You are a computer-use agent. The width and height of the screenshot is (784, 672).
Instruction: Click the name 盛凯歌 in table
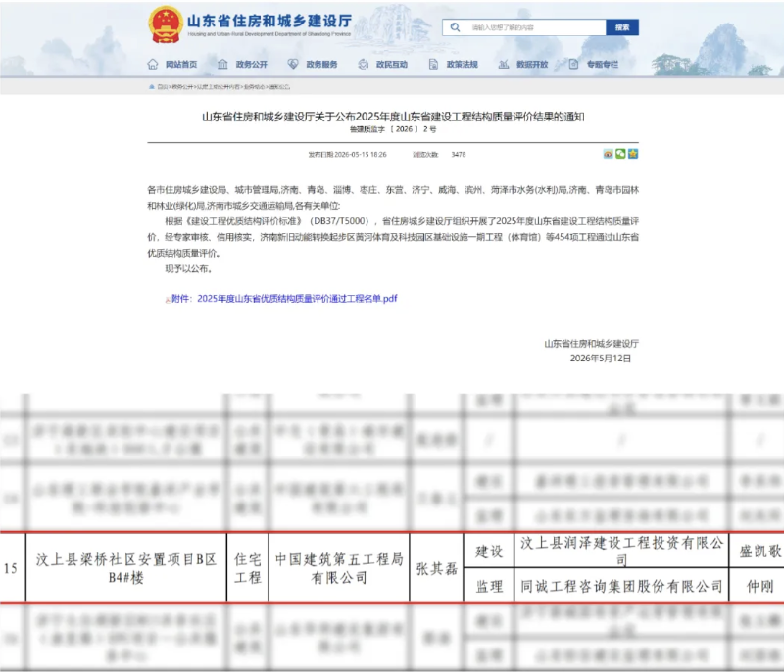(760, 552)
